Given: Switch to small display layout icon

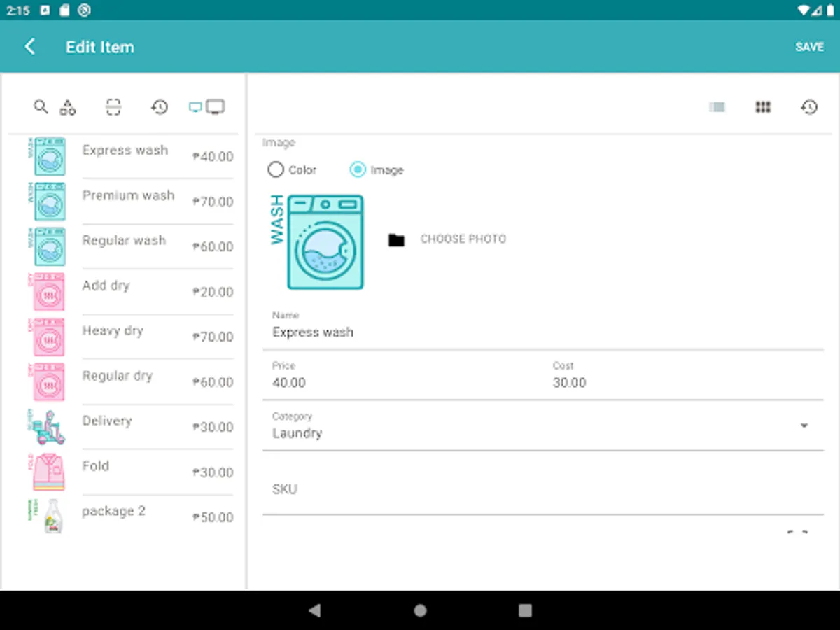Looking at the screenshot, I should coord(195,107).
